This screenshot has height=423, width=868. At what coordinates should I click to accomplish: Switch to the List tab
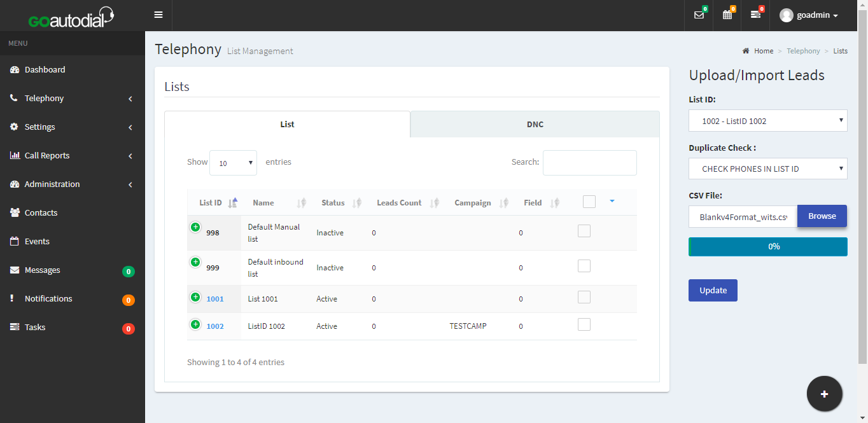288,124
